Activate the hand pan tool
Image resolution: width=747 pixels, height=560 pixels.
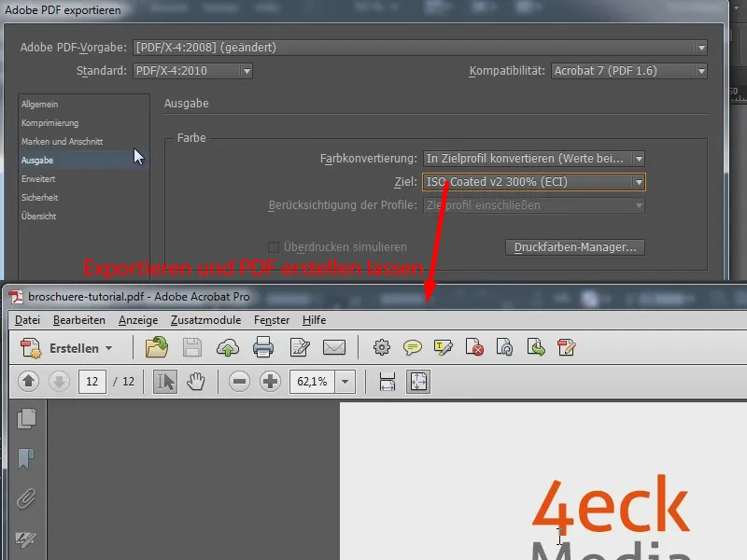click(x=196, y=382)
